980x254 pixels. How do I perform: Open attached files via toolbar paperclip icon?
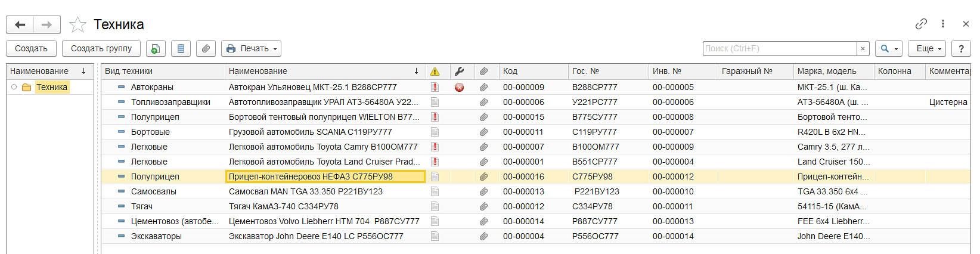pos(206,48)
